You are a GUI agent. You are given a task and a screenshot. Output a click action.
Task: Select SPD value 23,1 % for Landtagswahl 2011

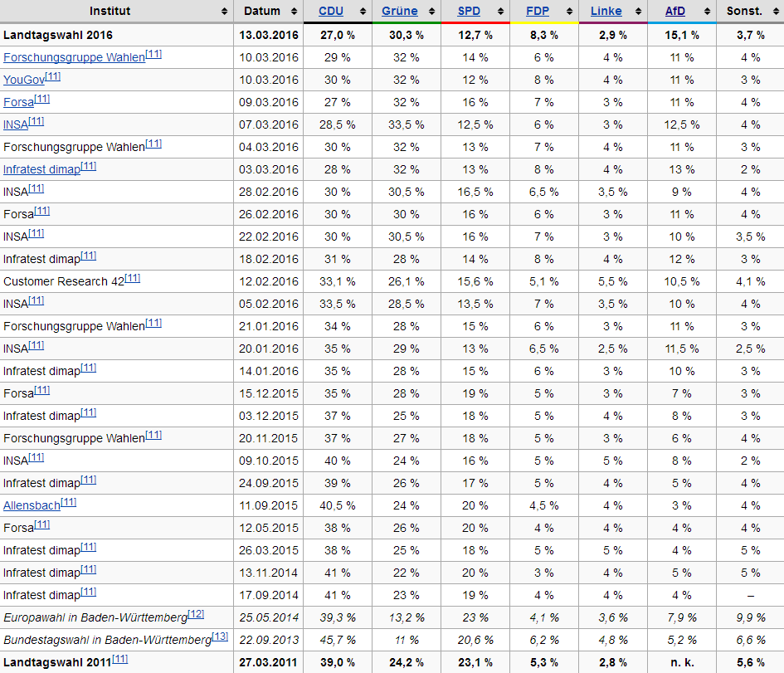pyautogui.click(x=475, y=663)
